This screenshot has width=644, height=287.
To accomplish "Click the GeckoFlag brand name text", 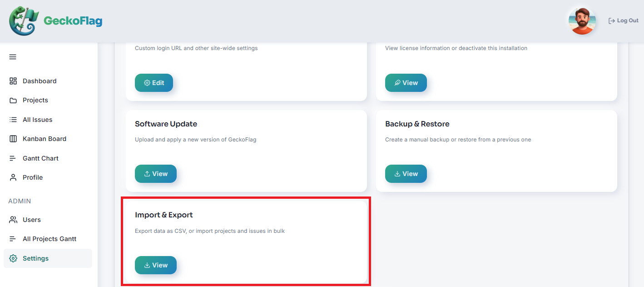I will point(73,21).
